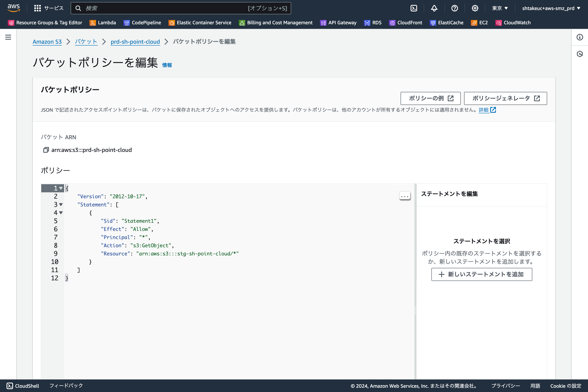The image size is (588, 392).
Task: Open the プライバシー footer link
Action: tap(506, 386)
